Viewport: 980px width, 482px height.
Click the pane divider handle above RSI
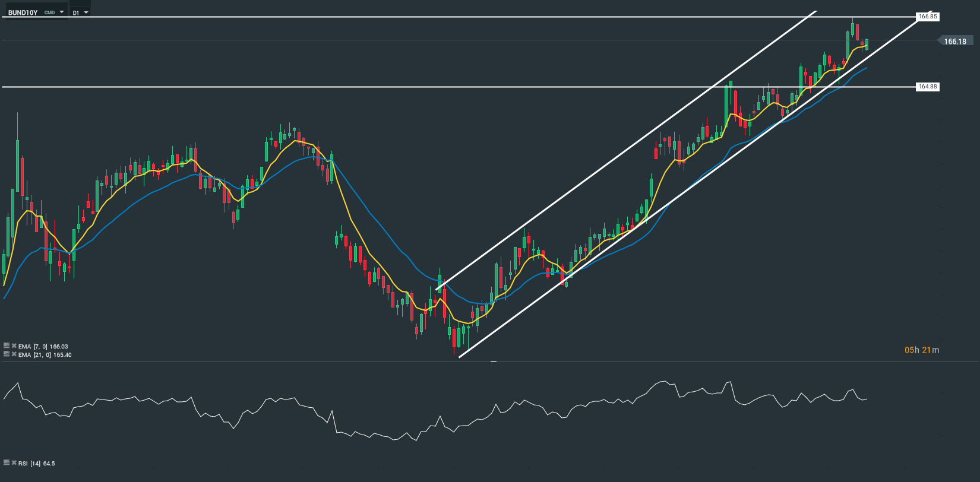tap(493, 361)
